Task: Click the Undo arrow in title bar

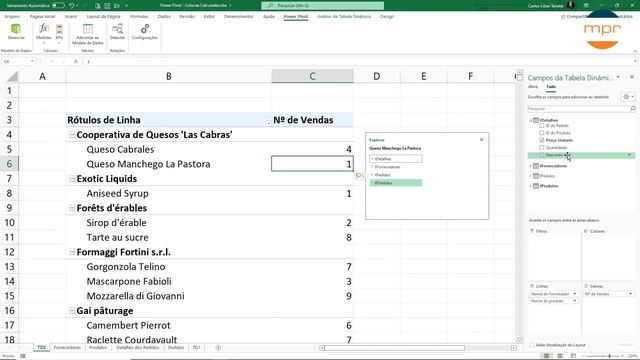Action: 72,6
